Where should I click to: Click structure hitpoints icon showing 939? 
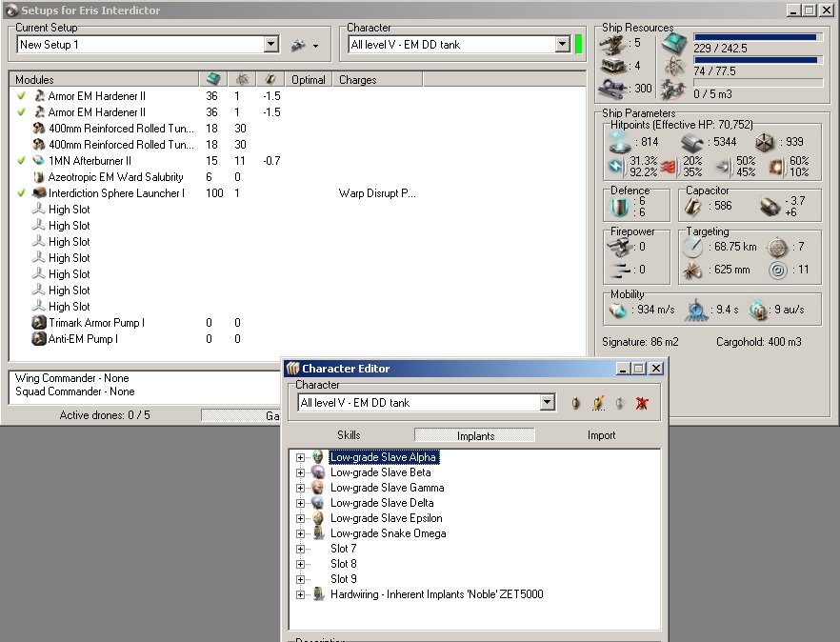[x=765, y=143]
